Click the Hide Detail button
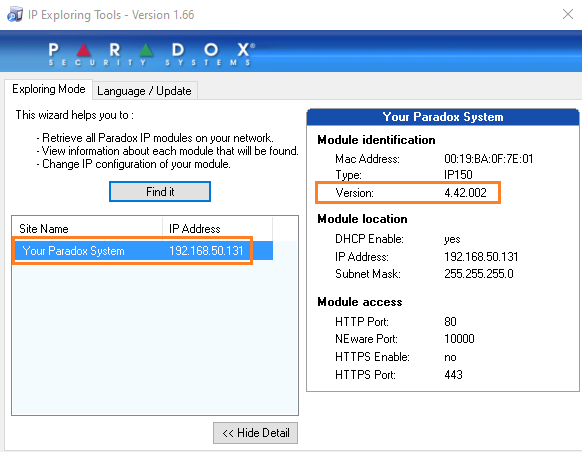The image size is (582, 452). (x=255, y=433)
